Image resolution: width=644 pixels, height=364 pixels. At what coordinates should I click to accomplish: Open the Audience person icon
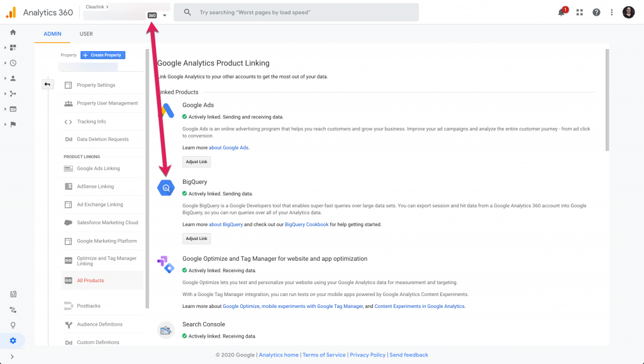coord(13,78)
